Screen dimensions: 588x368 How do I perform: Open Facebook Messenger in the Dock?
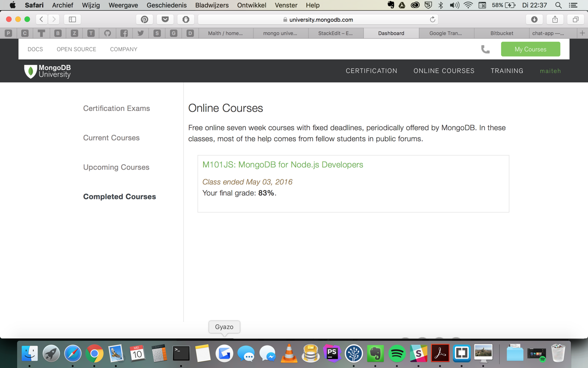[267, 353]
